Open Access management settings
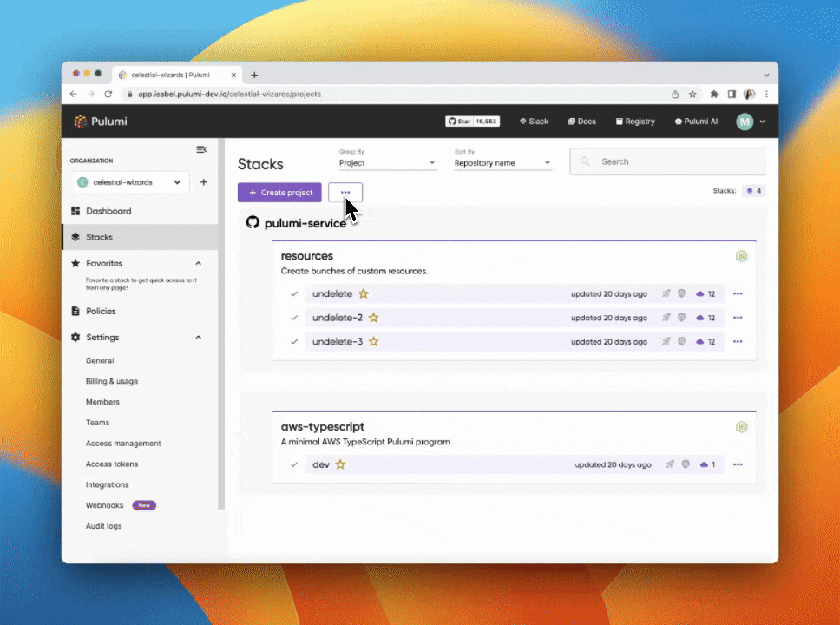The width and height of the screenshot is (840, 625). point(123,444)
